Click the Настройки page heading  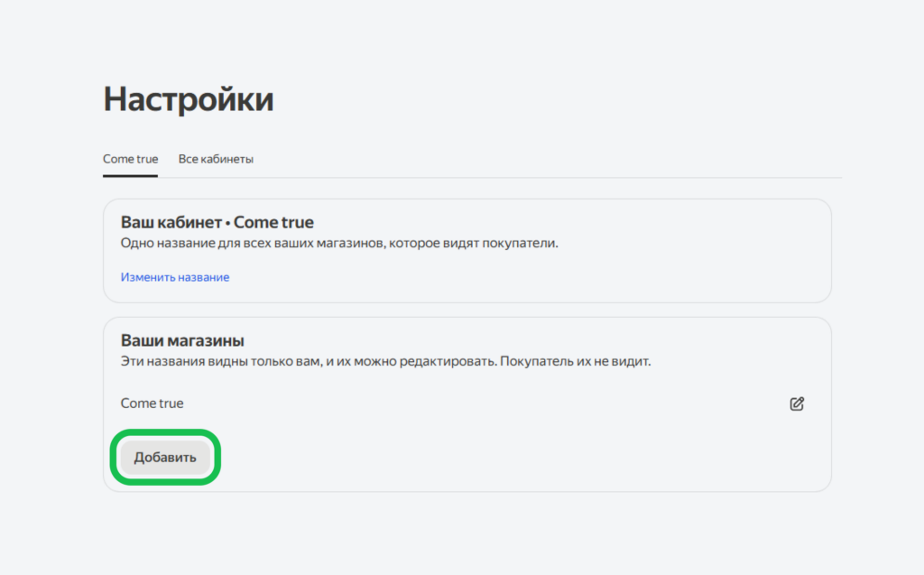(189, 99)
